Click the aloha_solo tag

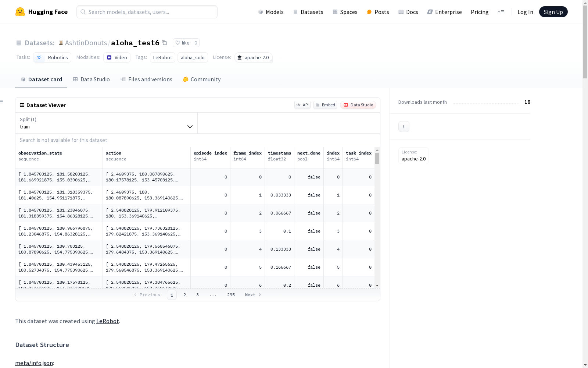coord(193,57)
